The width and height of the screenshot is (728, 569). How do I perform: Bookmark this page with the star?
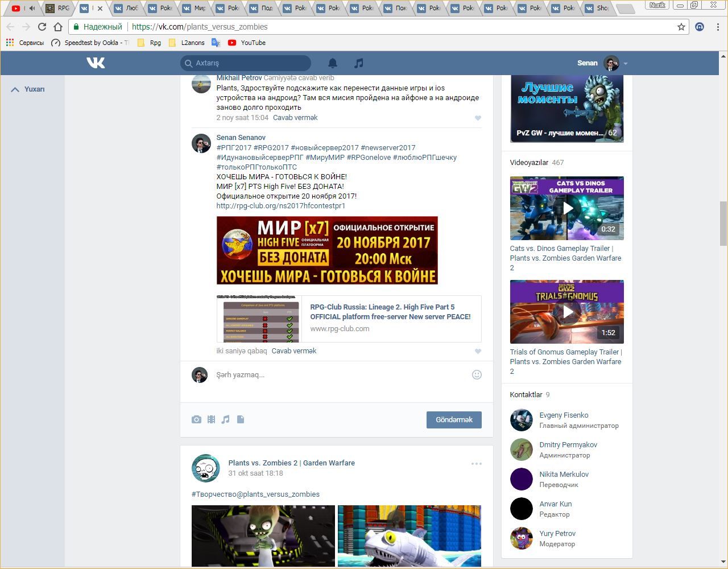681,27
